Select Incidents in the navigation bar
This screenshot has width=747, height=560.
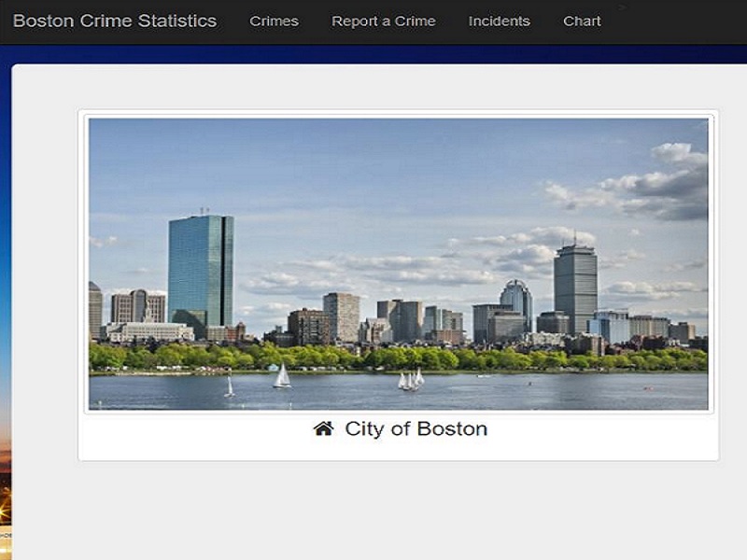click(x=499, y=21)
